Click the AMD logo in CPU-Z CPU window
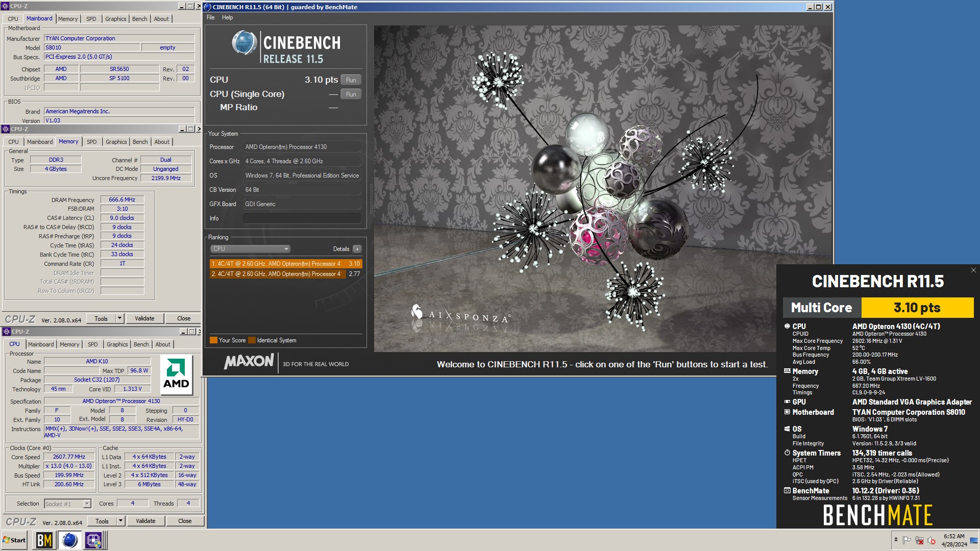 click(x=176, y=375)
